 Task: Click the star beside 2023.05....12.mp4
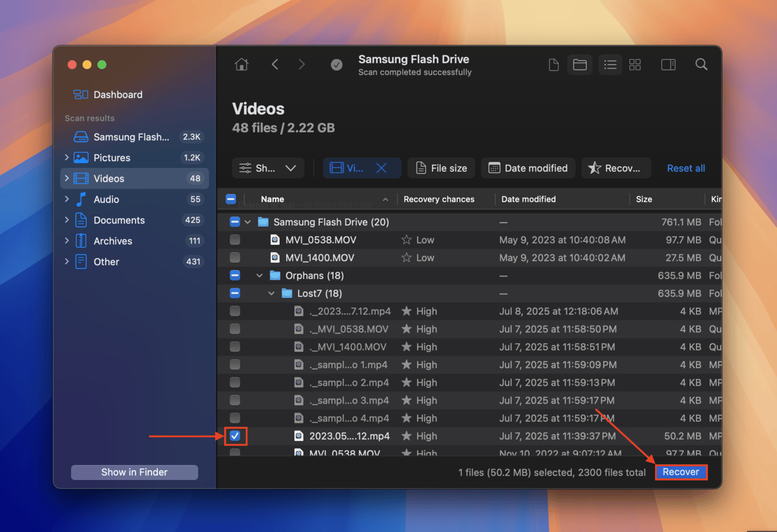pyautogui.click(x=406, y=436)
